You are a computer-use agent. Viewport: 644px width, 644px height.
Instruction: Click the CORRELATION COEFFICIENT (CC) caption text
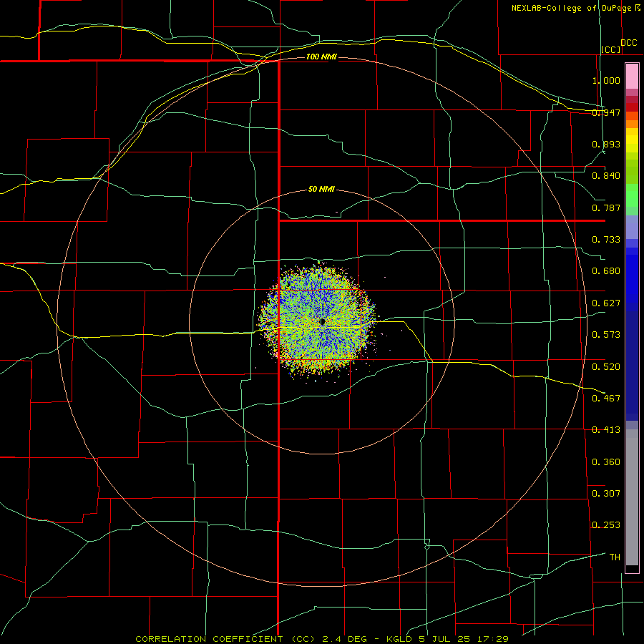pos(225,639)
